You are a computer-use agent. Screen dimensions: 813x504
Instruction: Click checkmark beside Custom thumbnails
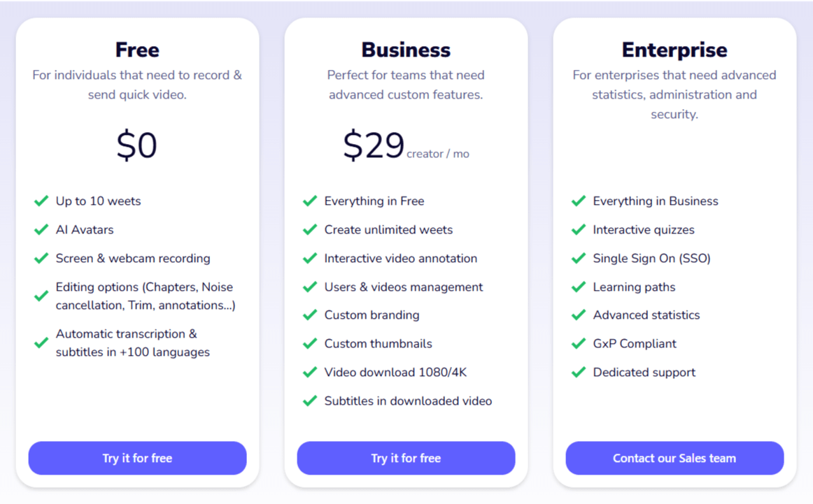[x=310, y=344]
